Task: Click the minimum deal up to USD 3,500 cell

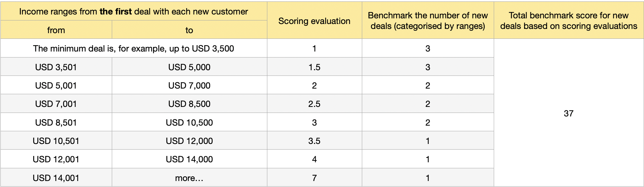Action: coord(133,49)
